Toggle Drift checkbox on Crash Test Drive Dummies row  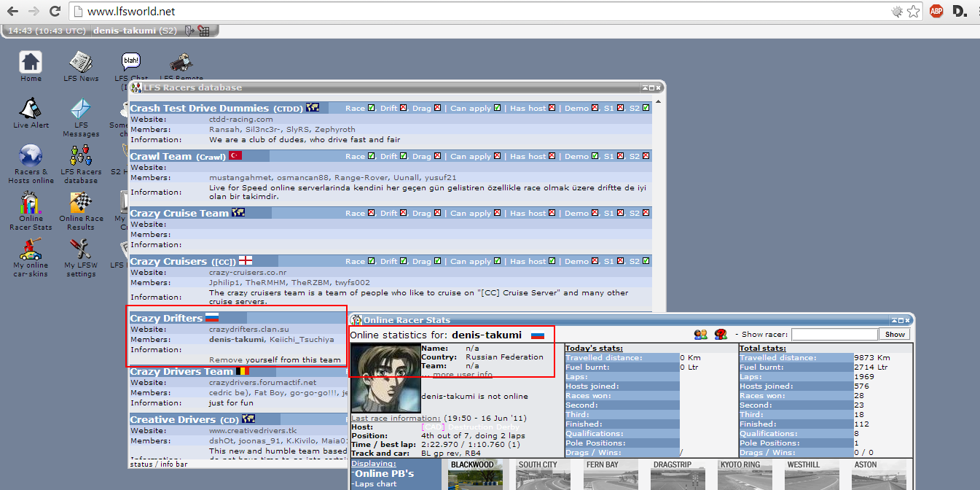404,108
